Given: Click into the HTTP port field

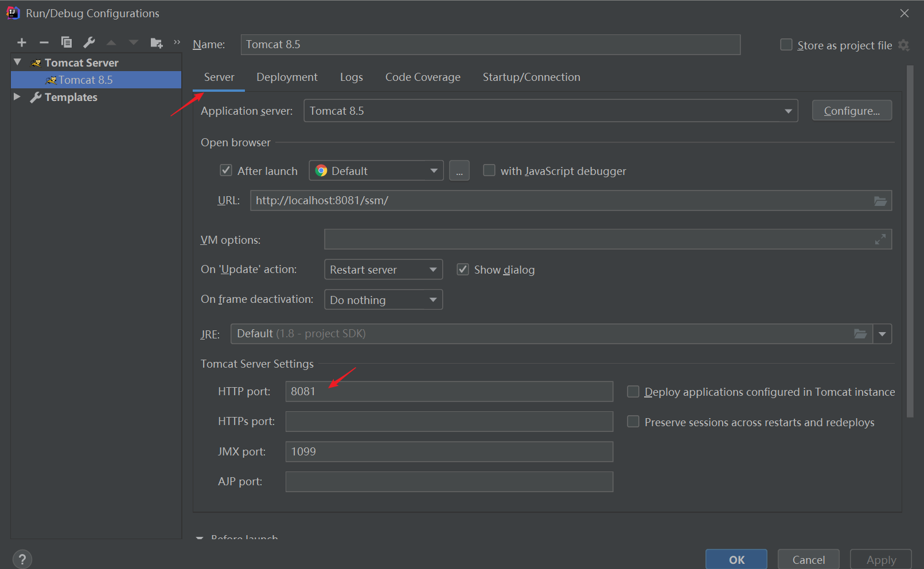Looking at the screenshot, I should [x=449, y=392].
